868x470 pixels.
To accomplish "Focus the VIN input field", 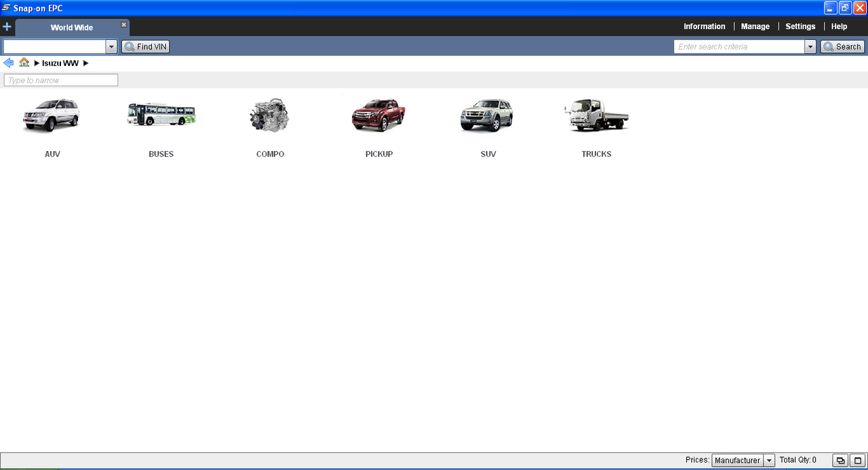I will coord(54,47).
